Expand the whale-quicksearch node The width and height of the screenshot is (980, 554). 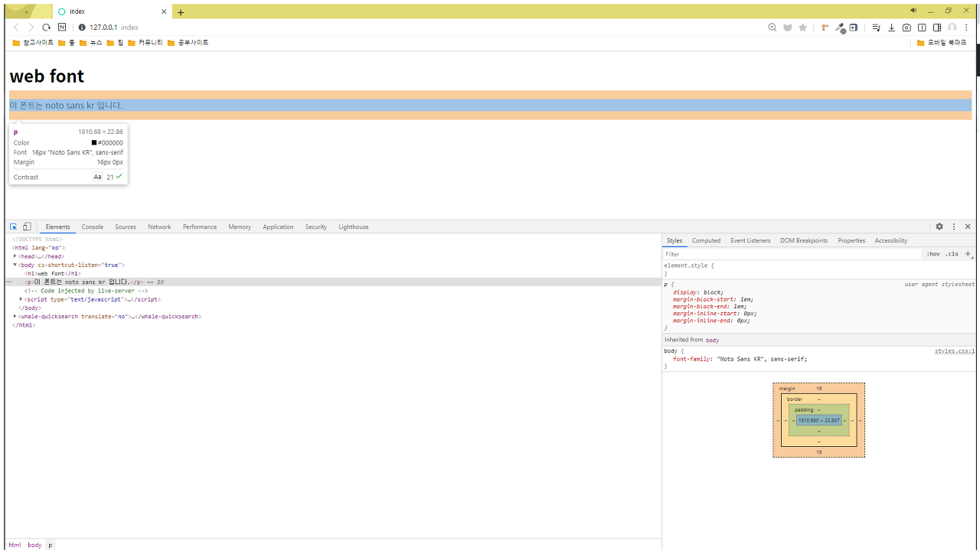tap(15, 316)
